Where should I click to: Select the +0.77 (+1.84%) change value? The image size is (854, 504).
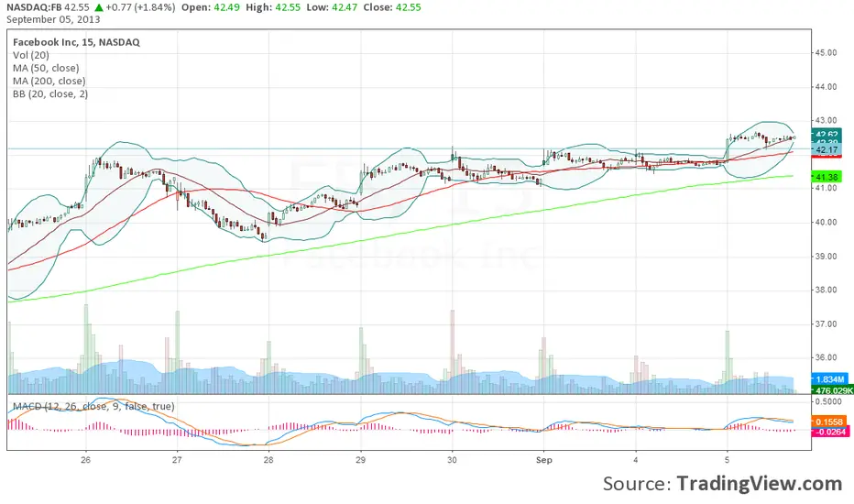pos(140,7)
